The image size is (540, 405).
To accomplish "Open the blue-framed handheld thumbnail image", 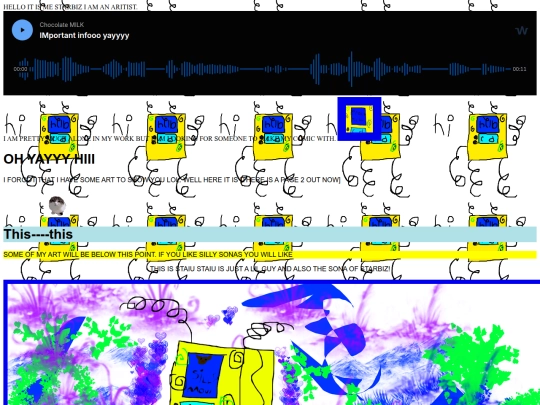I will pyautogui.click(x=359, y=119).
